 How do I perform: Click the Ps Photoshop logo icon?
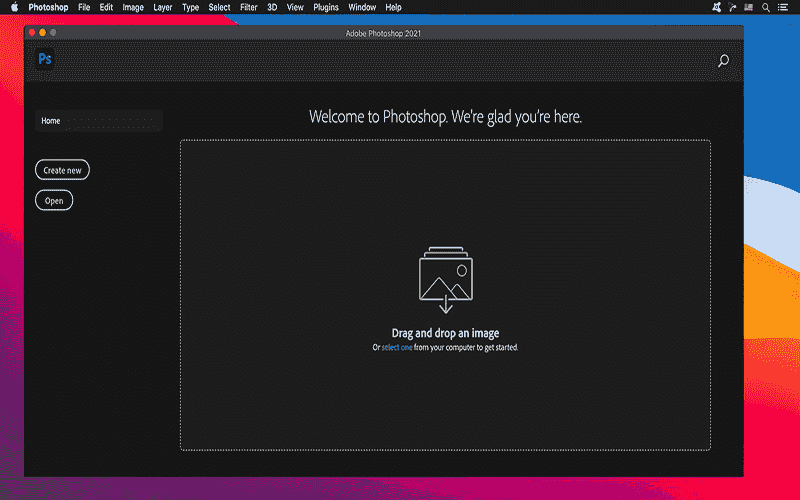click(x=45, y=59)
